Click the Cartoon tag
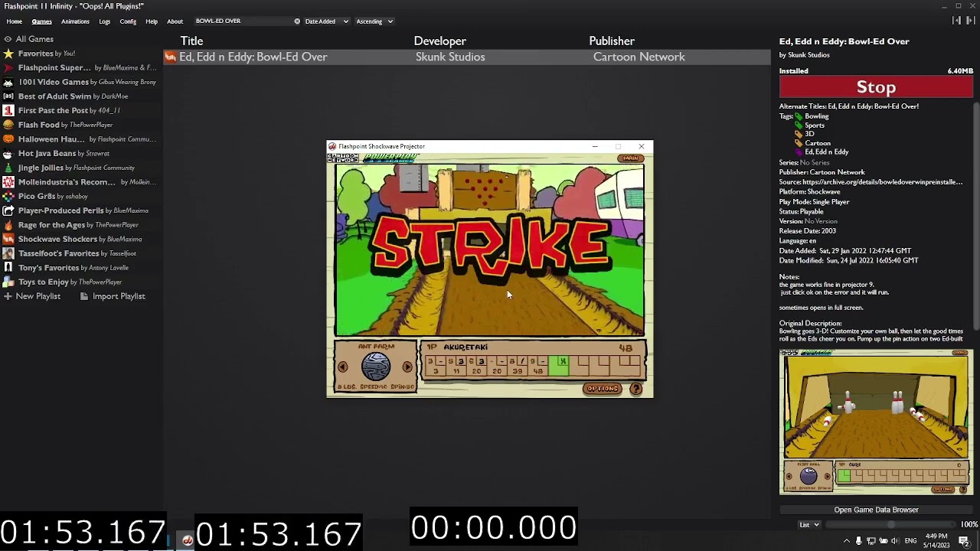The width and height of the screenshot is (980, 551). pos(818,143)
